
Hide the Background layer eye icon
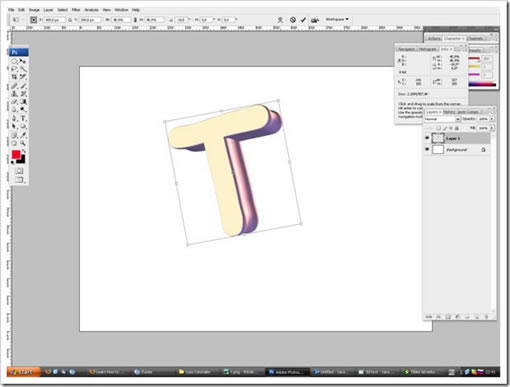(x=427, y=149)
